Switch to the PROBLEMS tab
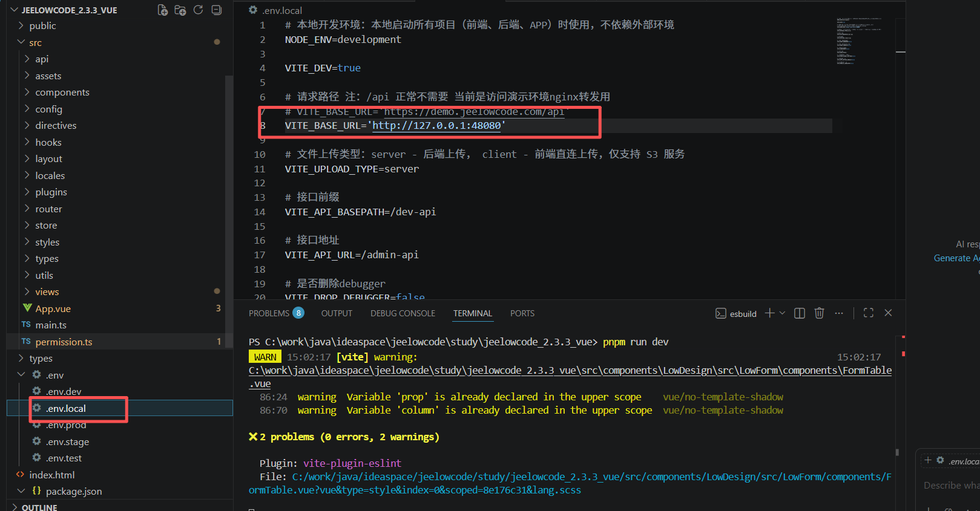 [269, 313]
